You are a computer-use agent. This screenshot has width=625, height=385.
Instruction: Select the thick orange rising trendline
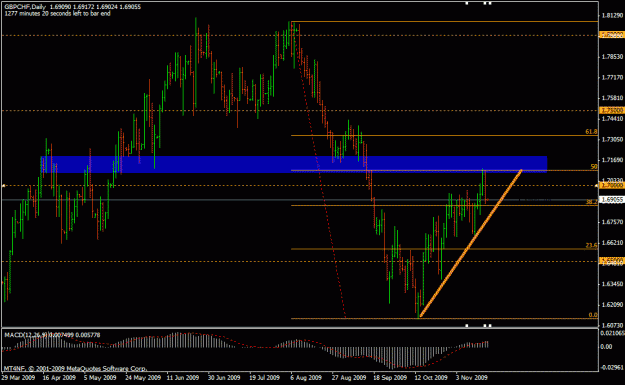[470, 244]
